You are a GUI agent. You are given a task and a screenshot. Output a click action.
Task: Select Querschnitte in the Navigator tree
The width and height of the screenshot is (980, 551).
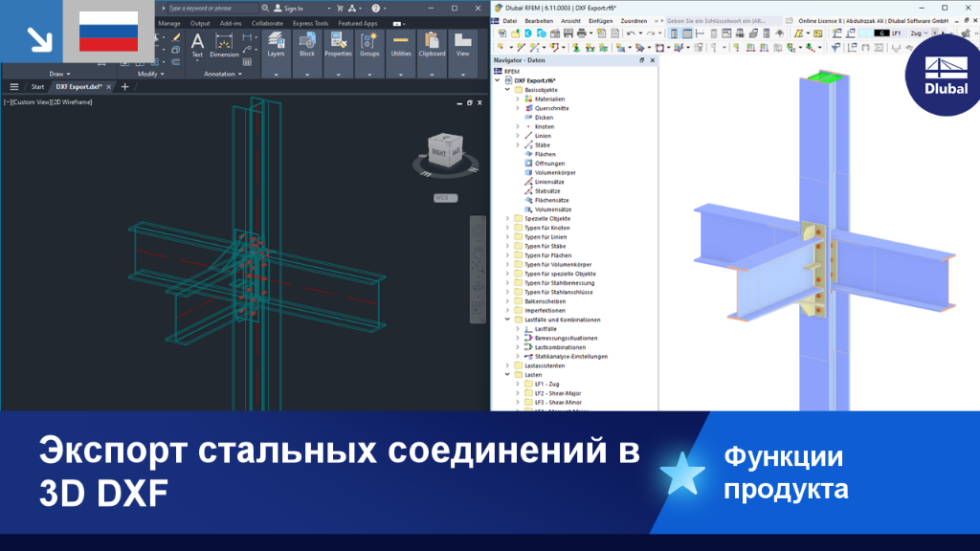click(x=552, y=108)
